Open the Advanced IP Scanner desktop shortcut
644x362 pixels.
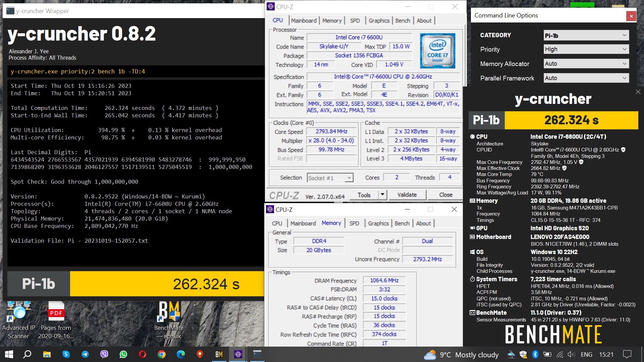[x=18, y=320]
